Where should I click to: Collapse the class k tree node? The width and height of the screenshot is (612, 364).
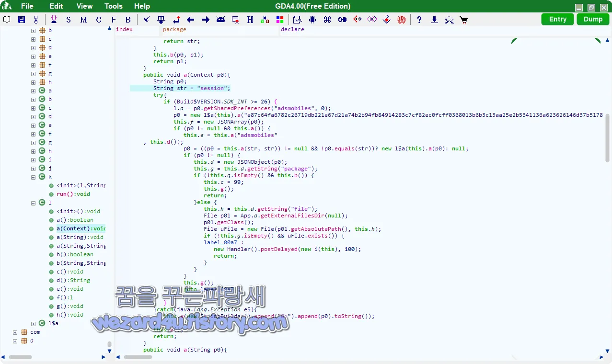tap(34, 177)
